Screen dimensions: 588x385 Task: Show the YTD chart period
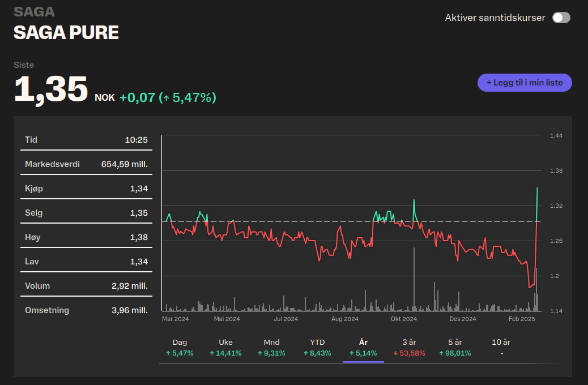[x=318, y=347]
